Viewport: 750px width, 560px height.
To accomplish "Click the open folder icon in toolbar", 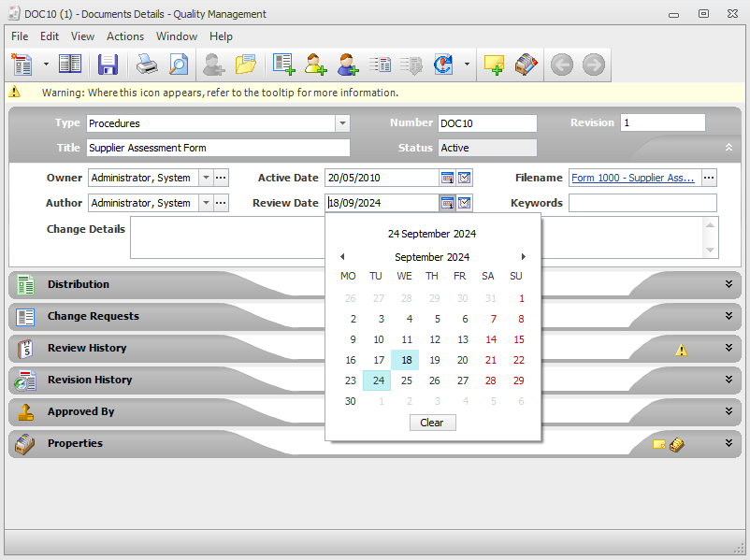I will tap(245, 65).
